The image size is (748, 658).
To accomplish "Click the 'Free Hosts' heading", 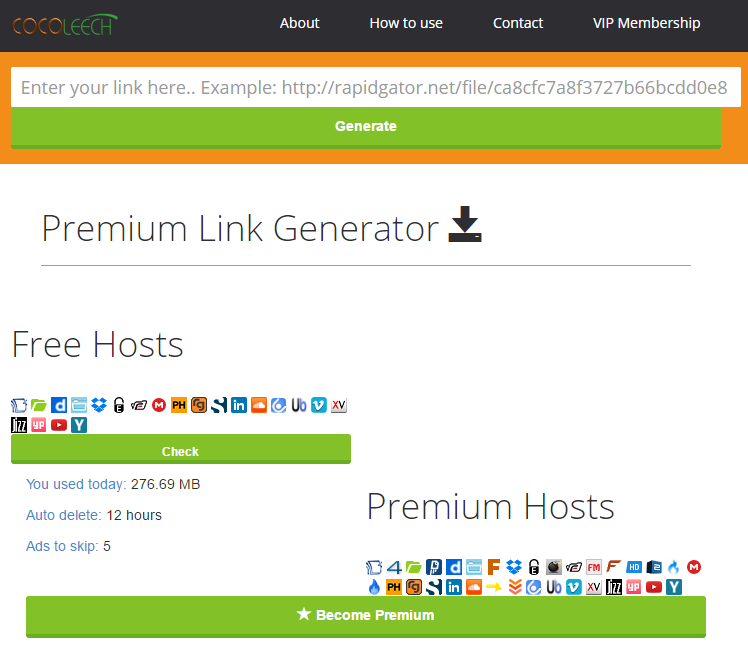I will pyautogui.click(x=97, y=345).
